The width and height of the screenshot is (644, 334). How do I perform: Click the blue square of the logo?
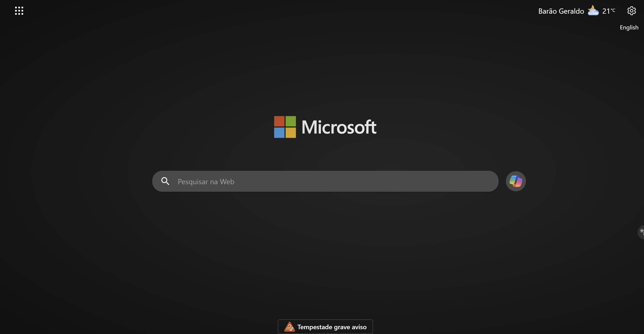coord(279,133)
